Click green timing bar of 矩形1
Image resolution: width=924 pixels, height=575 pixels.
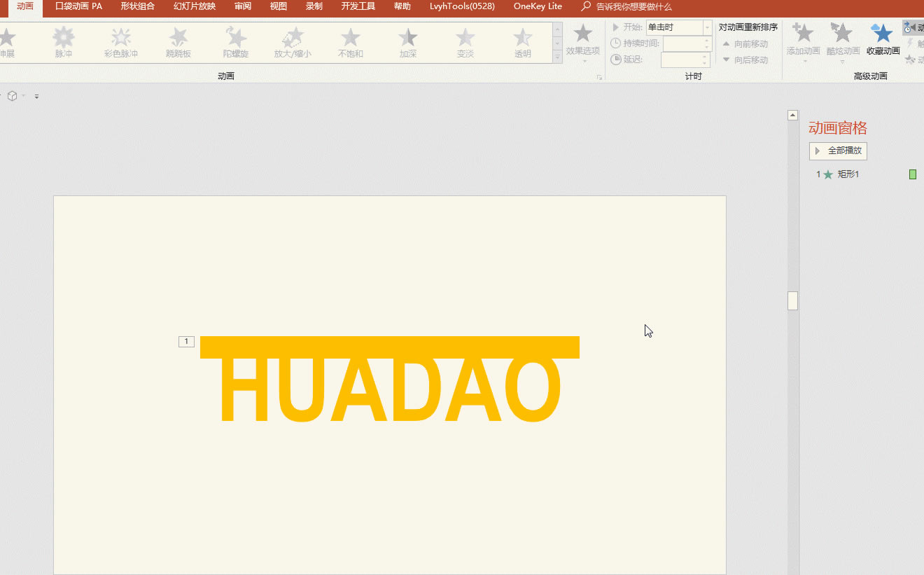[913, 174]
